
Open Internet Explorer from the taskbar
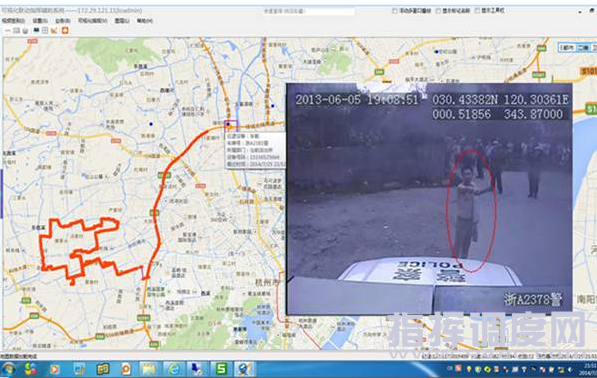(x=174, y=369)
